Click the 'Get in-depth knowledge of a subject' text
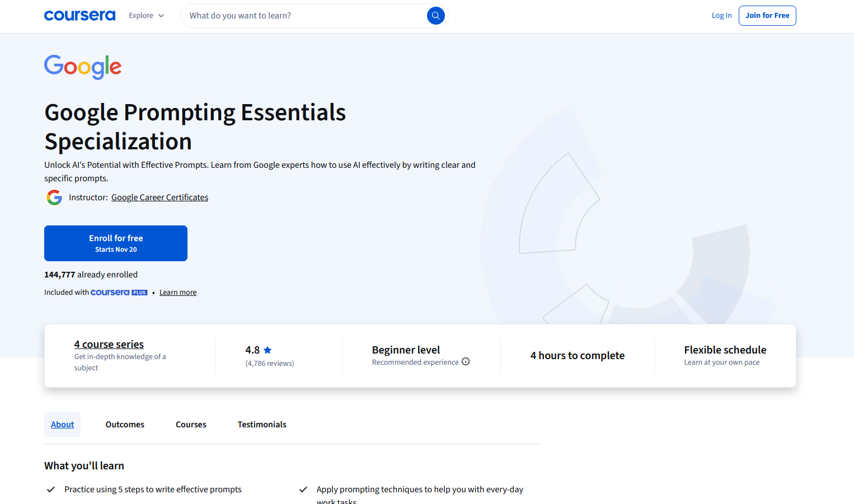 pos(120,362)
